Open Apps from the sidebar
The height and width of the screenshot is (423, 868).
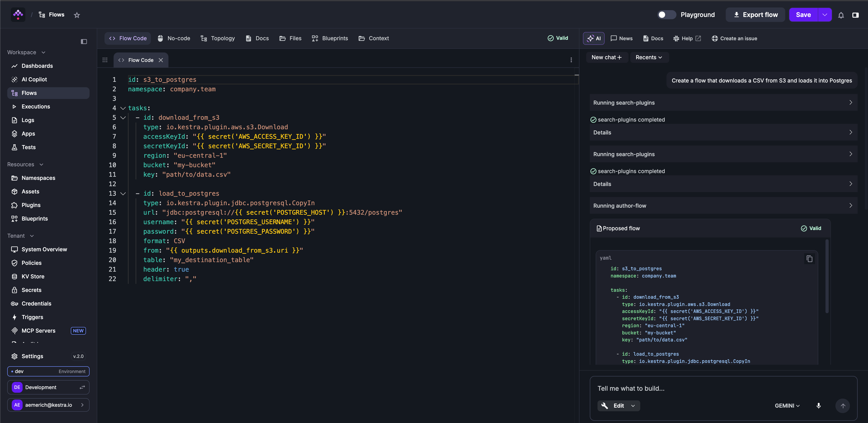click(48, 133)
